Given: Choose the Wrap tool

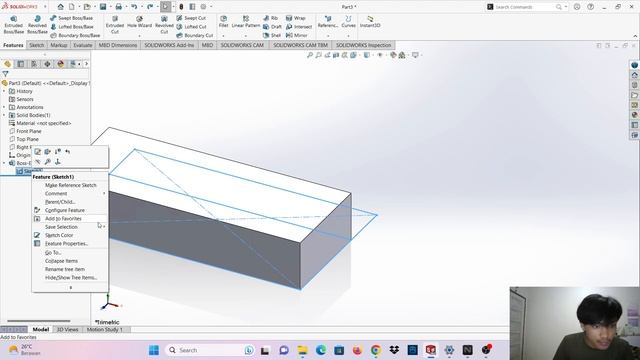Looking at the screenshot, I should (x=296, y=18).
